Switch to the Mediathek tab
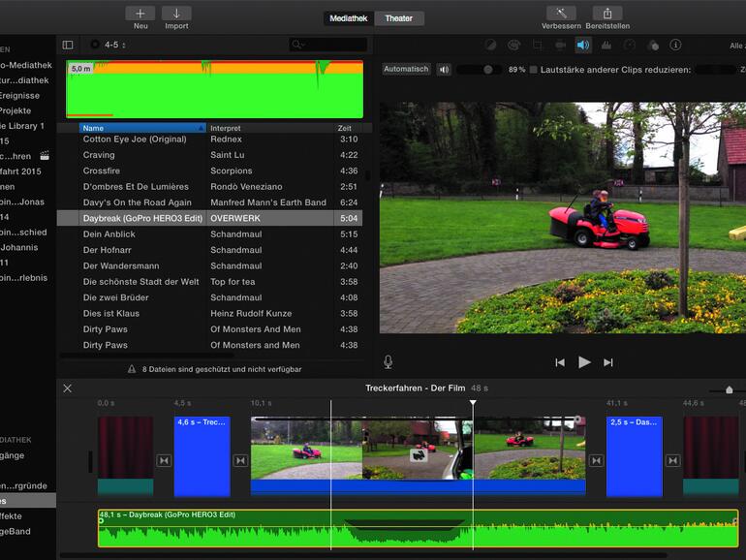This screenshot has width=746, height=560. (x=349, y=18)
